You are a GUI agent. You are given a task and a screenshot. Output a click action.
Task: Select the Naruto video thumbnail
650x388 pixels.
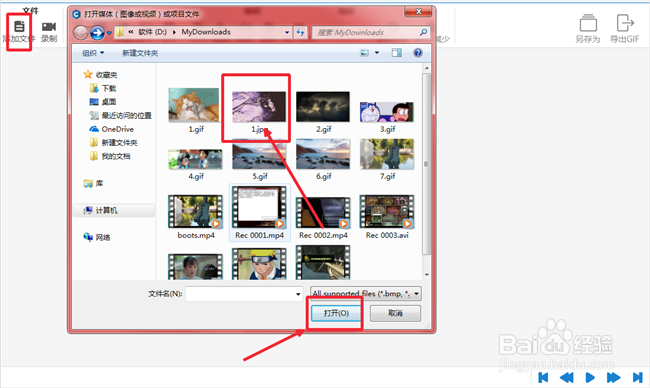[x=259, y=264]
